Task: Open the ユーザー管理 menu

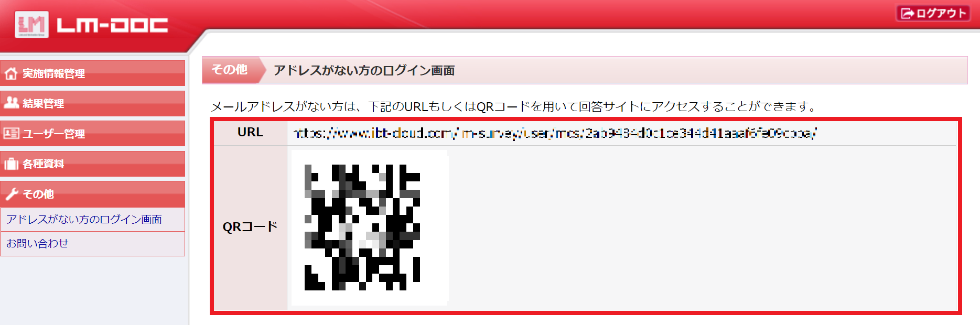Action: pyautogui.click(x=93, y=134)
